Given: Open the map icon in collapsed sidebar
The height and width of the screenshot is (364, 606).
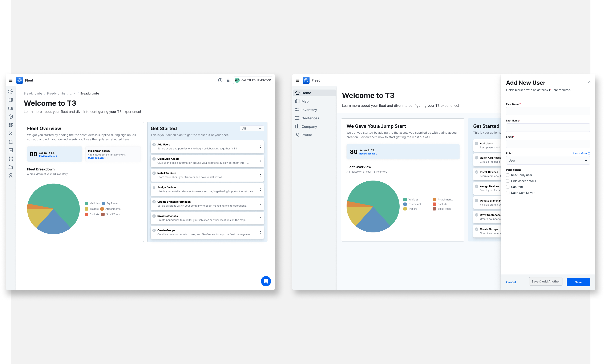Looking at the screenshot, I should 11,100.
